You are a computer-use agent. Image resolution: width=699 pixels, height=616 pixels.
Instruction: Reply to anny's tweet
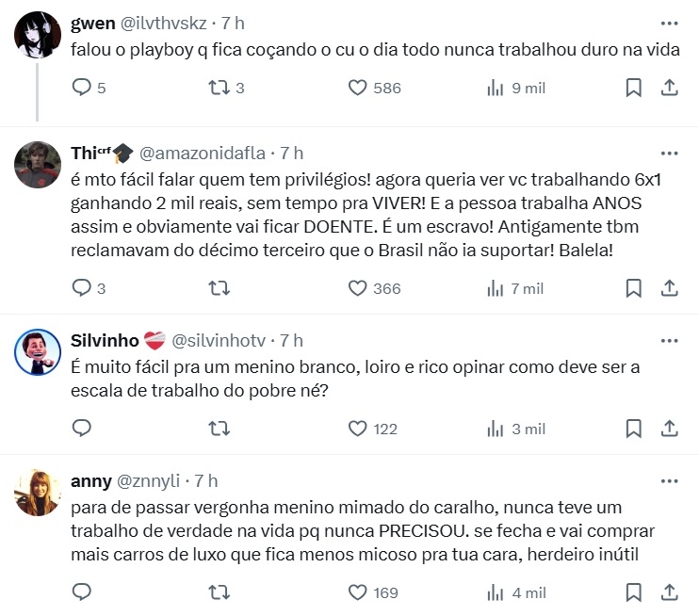82,592
